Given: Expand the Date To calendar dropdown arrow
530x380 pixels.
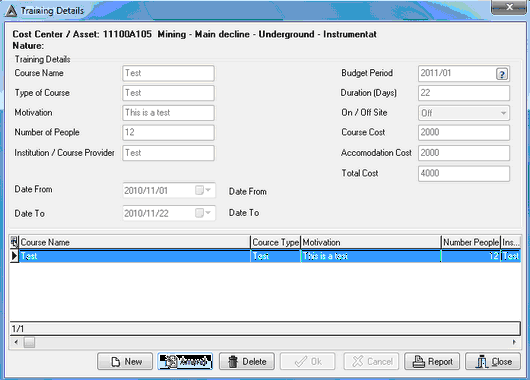Looking at the screenshot, I should pyautogui.click(x=208, y=213).
